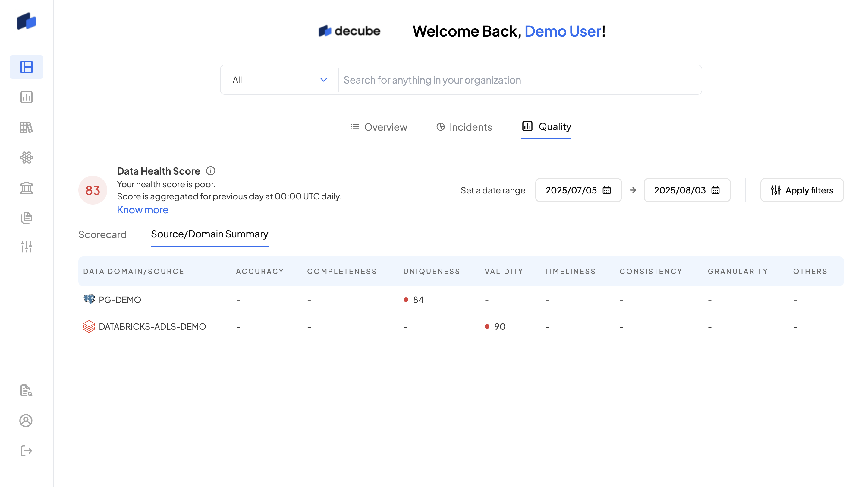
Task: Click the stacked documents sidebar icon
Action: [26, 218]
